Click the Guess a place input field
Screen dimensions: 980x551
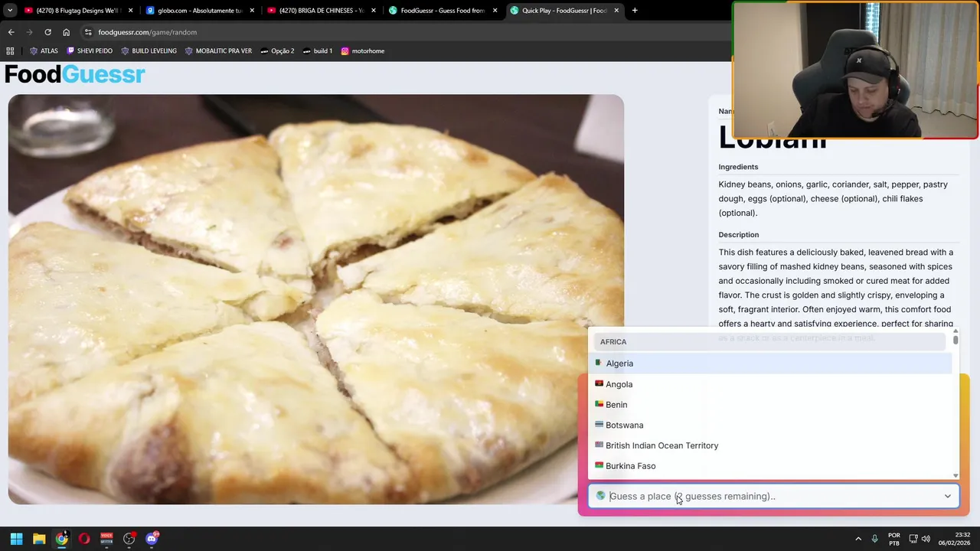click(773, 496)
